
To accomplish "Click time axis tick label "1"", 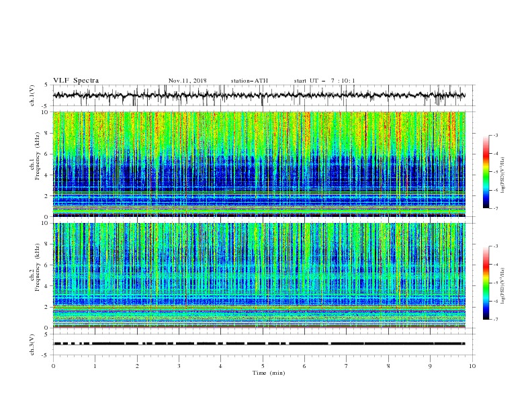I will click(95, 366).
